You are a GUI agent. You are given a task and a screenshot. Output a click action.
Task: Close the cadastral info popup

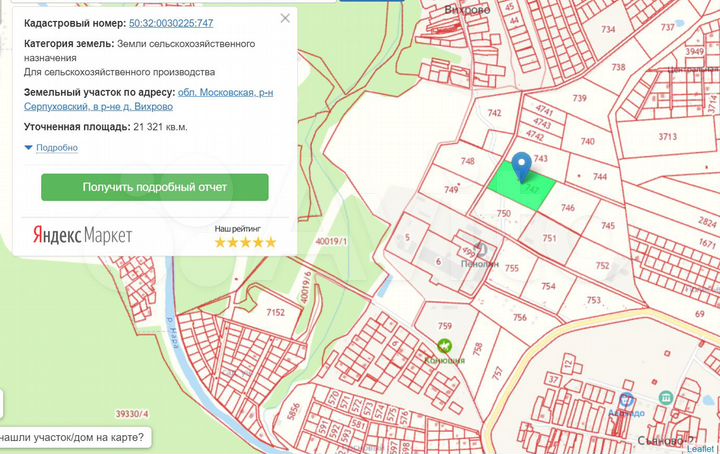coord(286,19)
